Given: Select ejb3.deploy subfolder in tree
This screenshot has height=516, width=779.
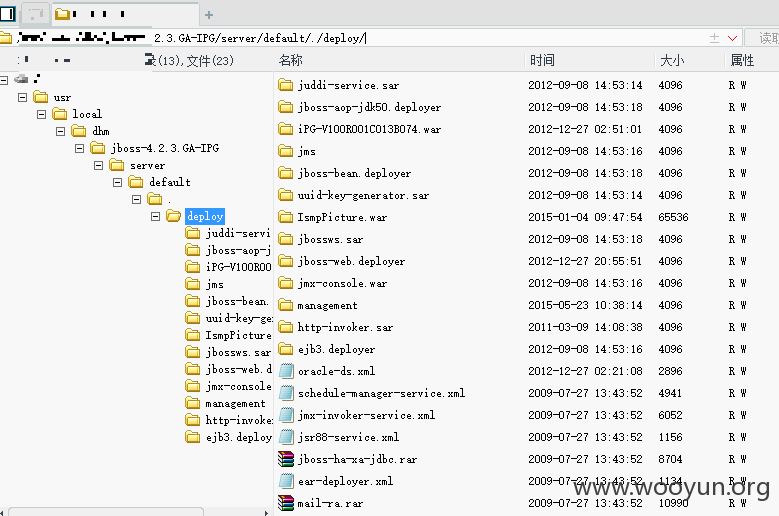Looking at the screenshot, I should (238, 437).
